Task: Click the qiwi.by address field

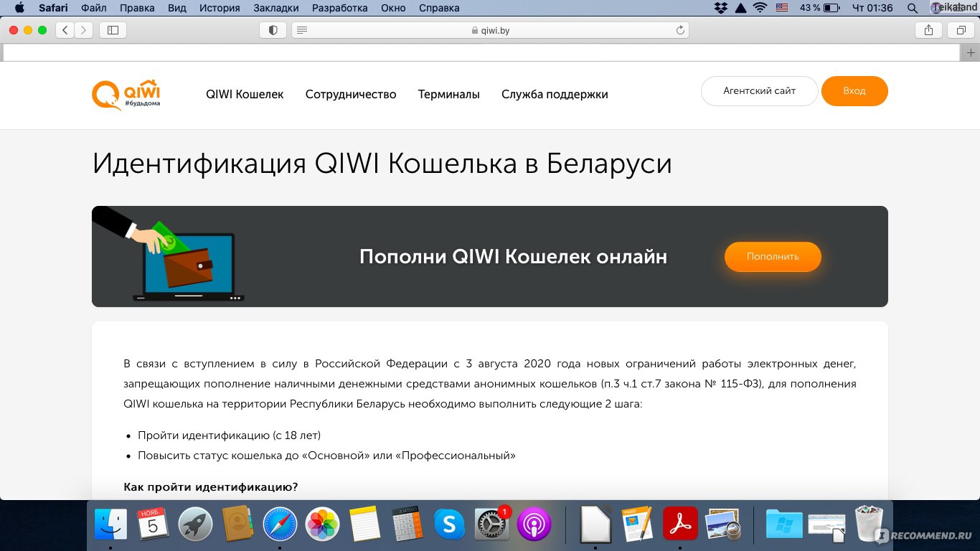Action: click(490, 30)
